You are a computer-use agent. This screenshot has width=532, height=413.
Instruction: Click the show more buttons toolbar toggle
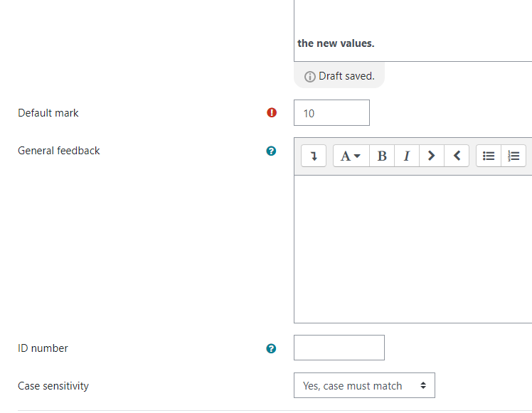pos(314,156)
